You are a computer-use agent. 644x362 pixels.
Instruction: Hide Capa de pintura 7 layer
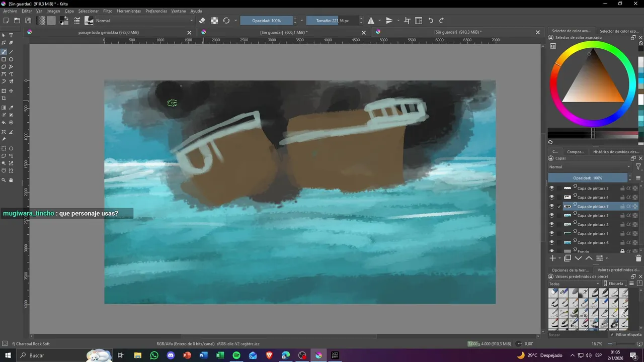click(x=552, y=207)
